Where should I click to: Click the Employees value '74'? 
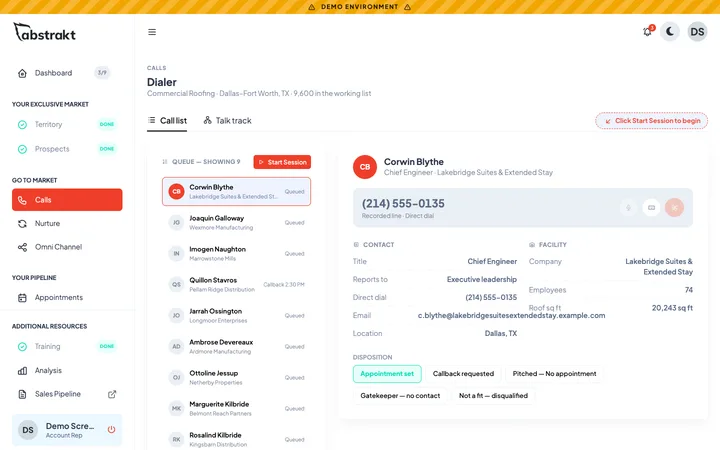tap(688, 290)
